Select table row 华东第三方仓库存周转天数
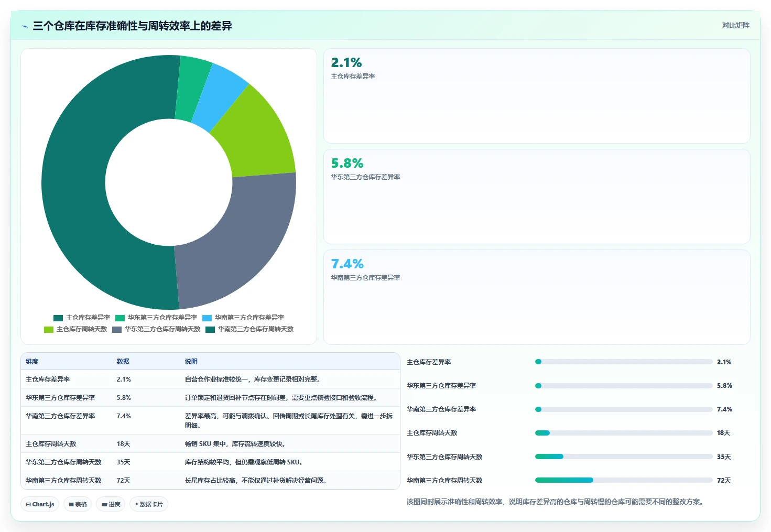The width and height of the screenshot is (771, 532). (x=210, y=462)
